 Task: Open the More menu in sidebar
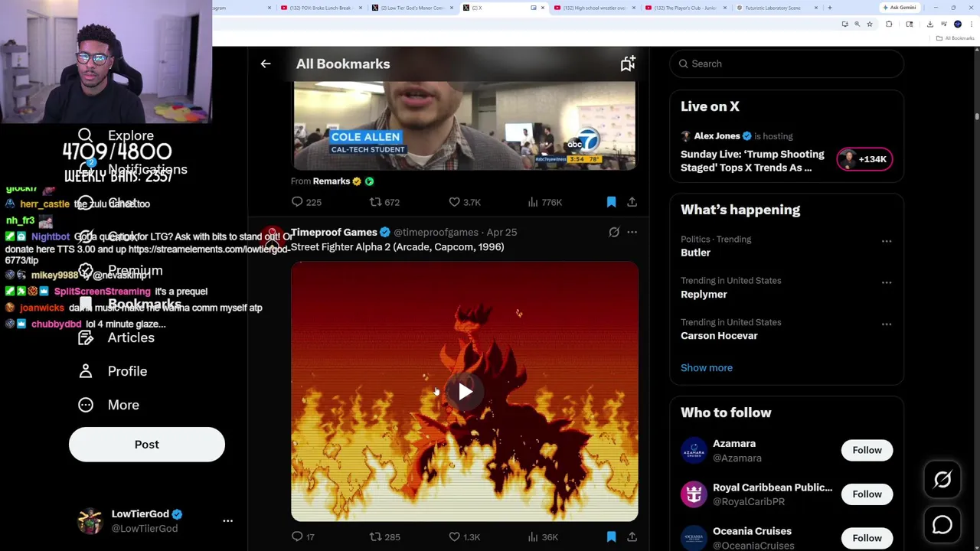[109, 405]
